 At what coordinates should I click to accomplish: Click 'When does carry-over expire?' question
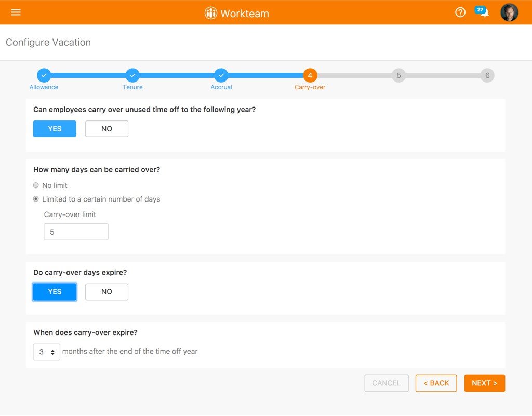click(x=86, y=332)
